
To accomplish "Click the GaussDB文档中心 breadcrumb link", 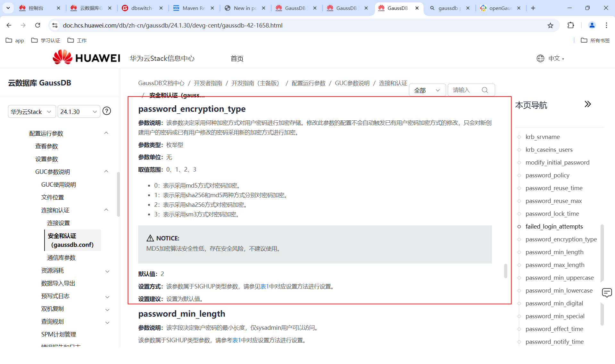I will 161,83.
